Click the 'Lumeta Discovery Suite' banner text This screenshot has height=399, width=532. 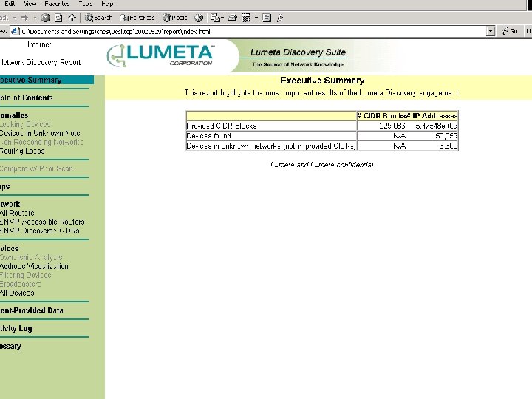[x=298, y=52]
